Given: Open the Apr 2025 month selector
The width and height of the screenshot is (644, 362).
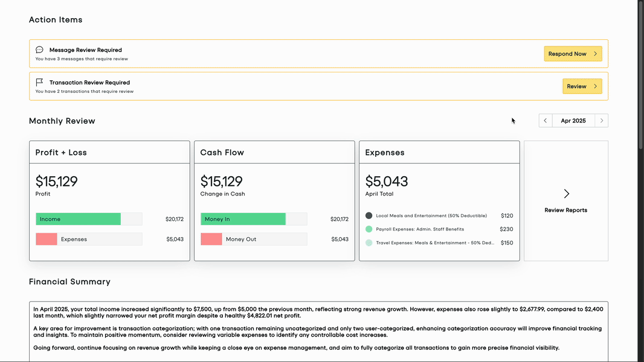Looking at the screenshot, I should point(573,120).
